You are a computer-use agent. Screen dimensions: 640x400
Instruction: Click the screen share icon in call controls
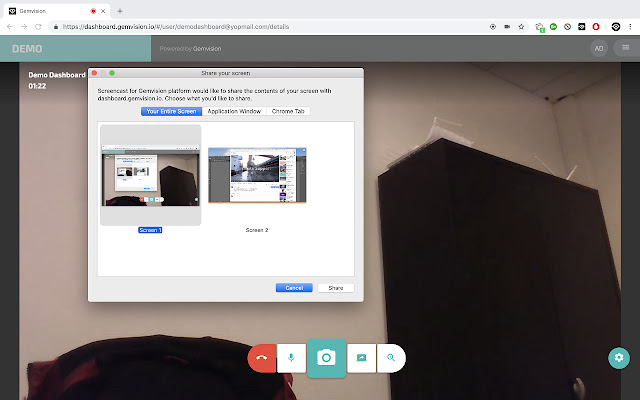[x=361, y=358]
